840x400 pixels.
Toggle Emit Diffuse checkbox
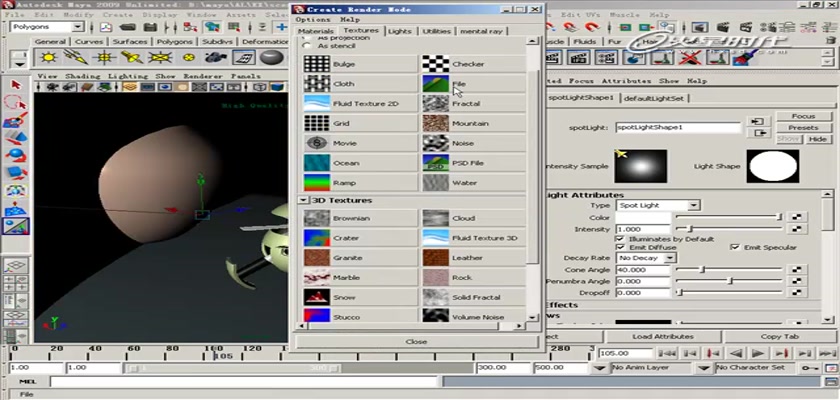point(620,247)
